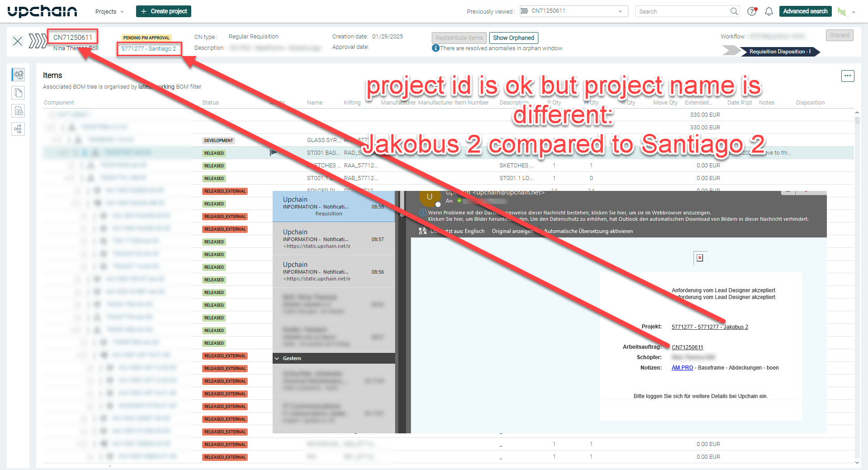This screenshot has height=470, width=868.
Task: Click the search magnifier icon
Action: tap(734, 11)
